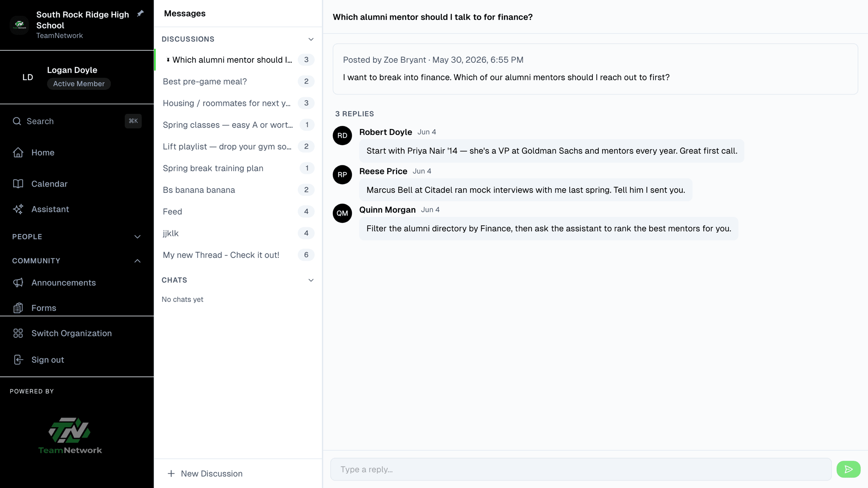868x488 pixels.
Task: Click the Sign out door icon
Action: 18,360
